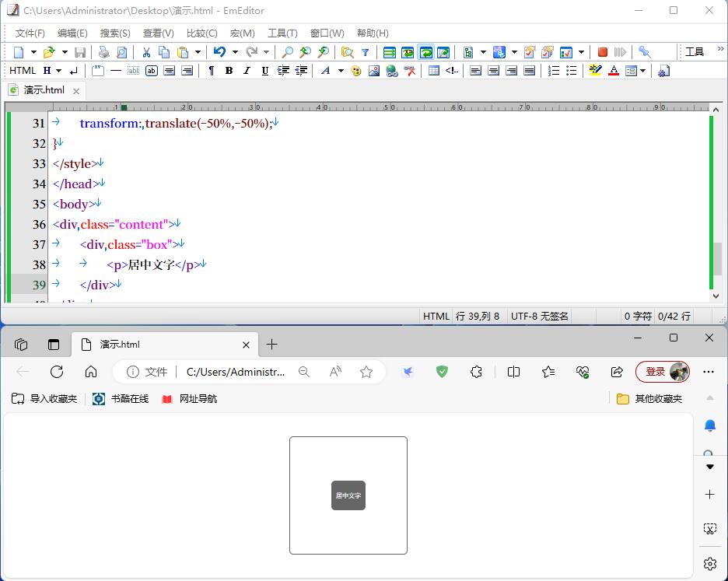Open Print Preview in EmEditor
This screenshot has width=728, height=581.
point(121,52)
